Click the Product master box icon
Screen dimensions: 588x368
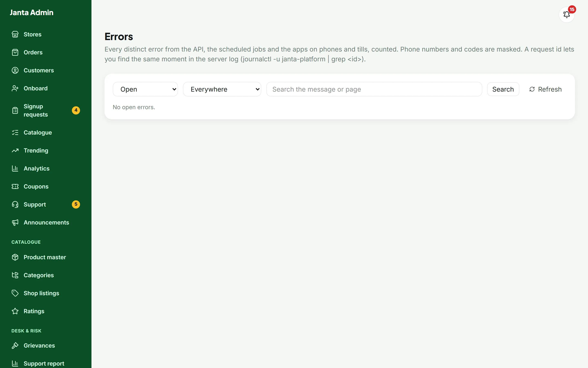pos(15,257)
